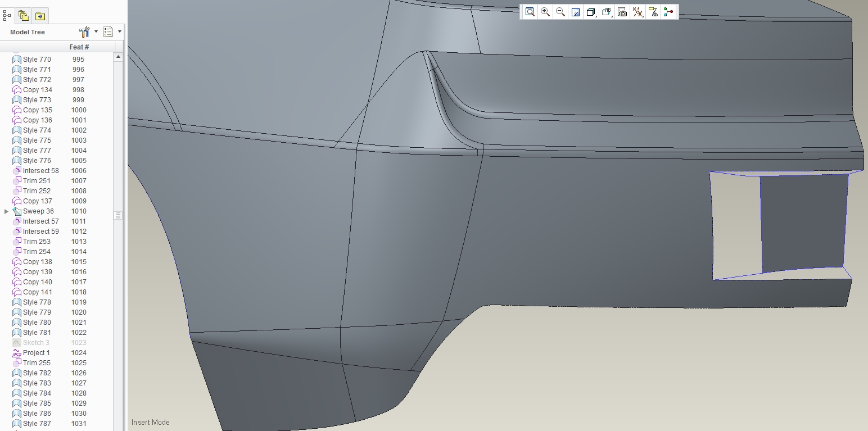
Task: Click the Intersect 59 feature icon
Action: pos(17,232)
